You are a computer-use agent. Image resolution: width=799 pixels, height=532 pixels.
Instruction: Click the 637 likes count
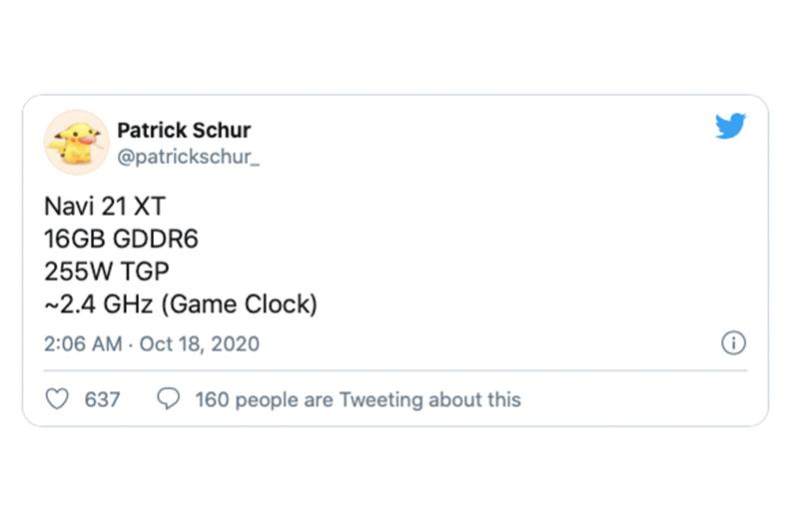coord(102,399)
